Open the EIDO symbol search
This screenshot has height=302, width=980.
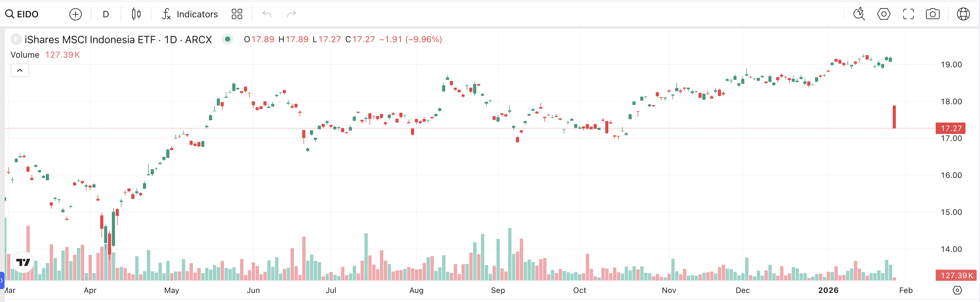[22, 14]
